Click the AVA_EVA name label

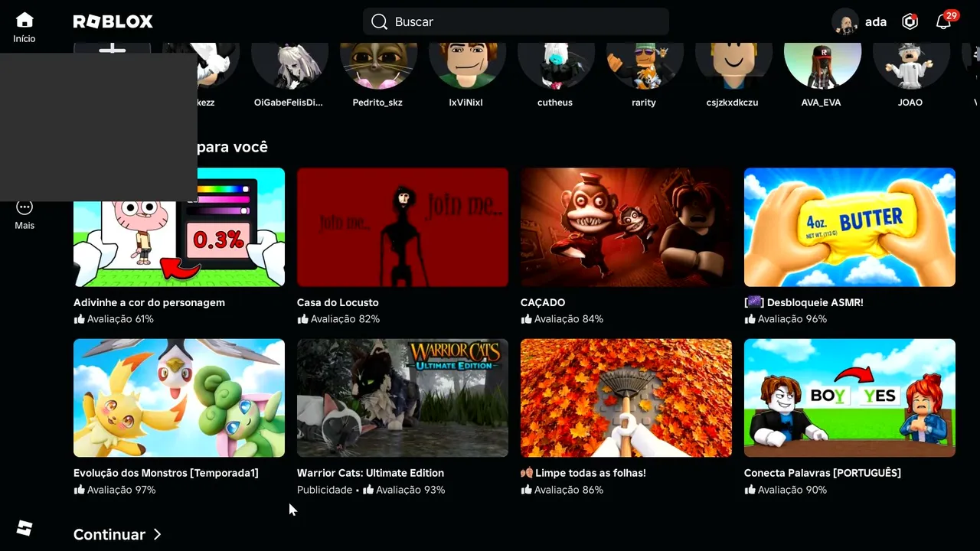coord(822,103)
